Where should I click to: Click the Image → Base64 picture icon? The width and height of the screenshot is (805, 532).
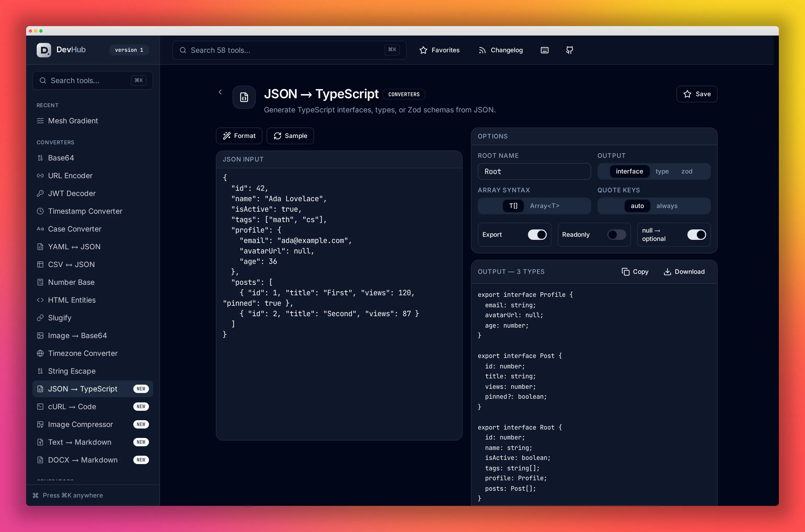pos(40,335)
